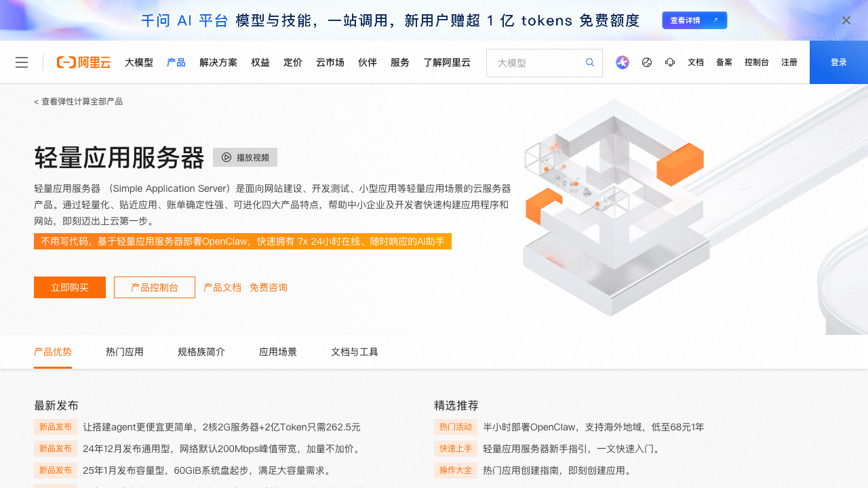Screen dimensions: 868x488
Task: Click the 操作大全 tag
Action: (x=456, y=470)
